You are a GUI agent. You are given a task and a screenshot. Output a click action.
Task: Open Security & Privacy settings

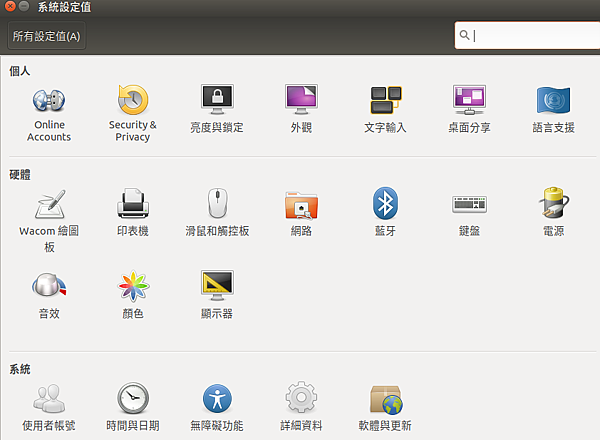coord(133,114)
